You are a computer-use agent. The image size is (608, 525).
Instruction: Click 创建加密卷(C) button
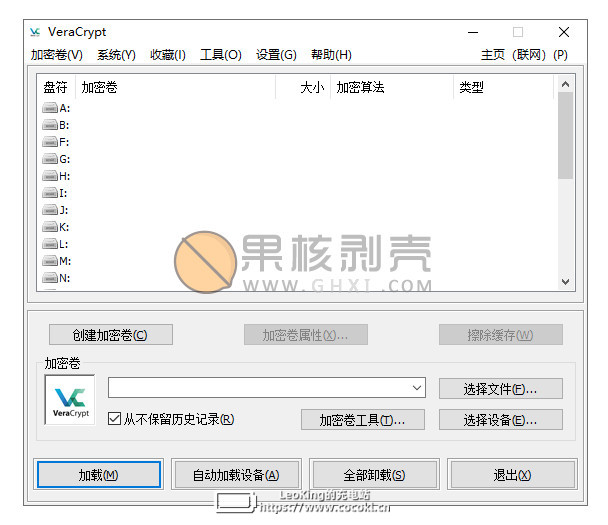(111, 335)
